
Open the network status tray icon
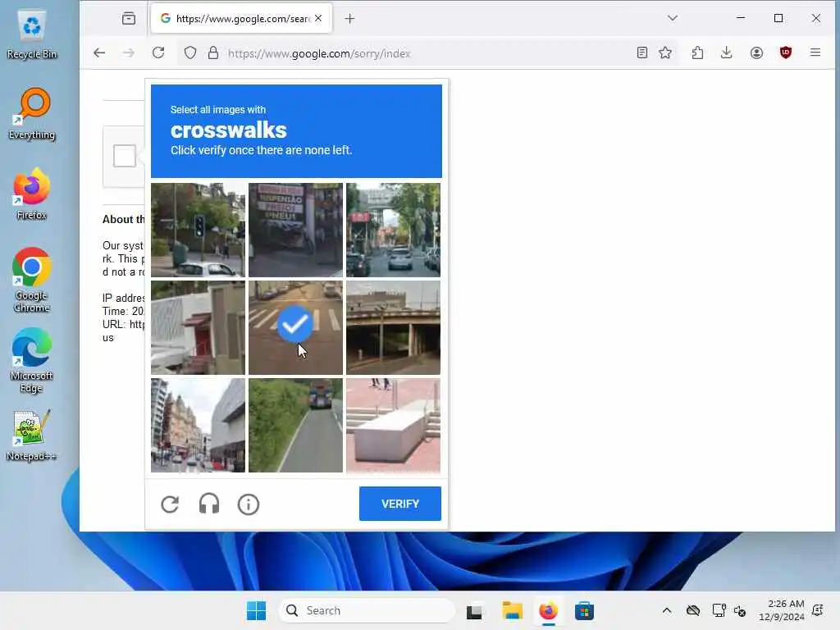(x=719, y=610)
